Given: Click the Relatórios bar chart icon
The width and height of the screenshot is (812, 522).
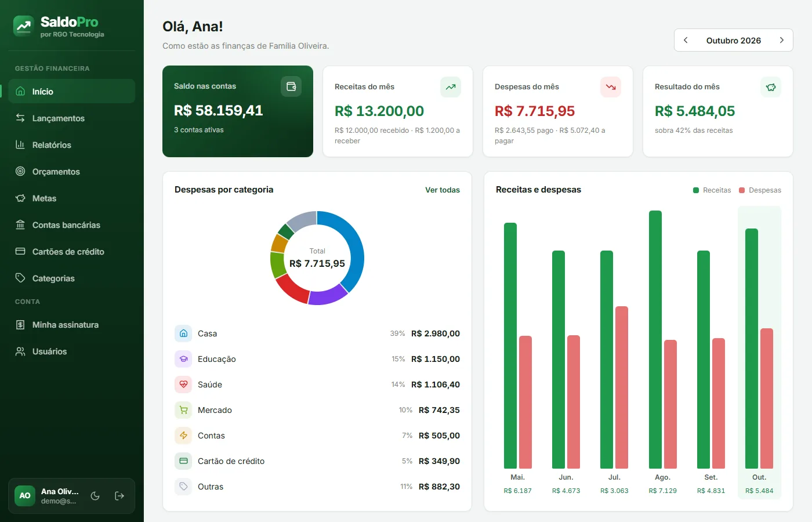Looking at the screenshot, I should point(20,144).
